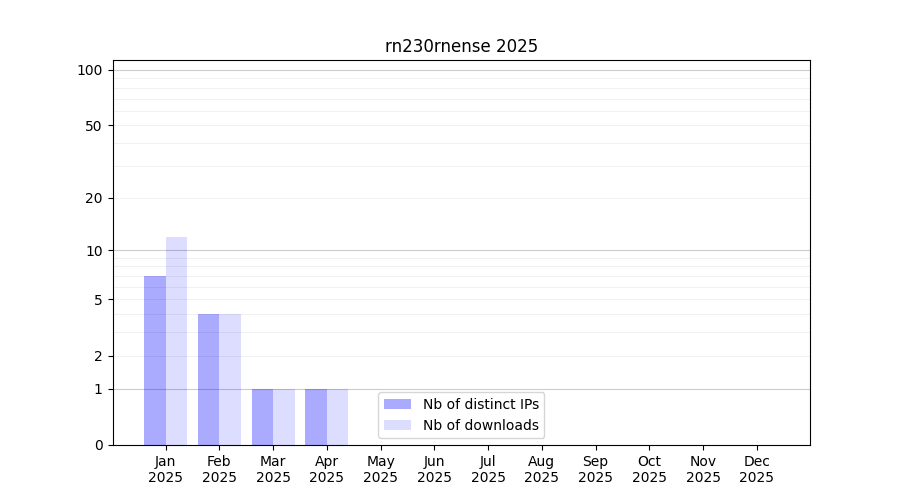Select the Feb 2025 downloads bar

(x=230, y=379)
